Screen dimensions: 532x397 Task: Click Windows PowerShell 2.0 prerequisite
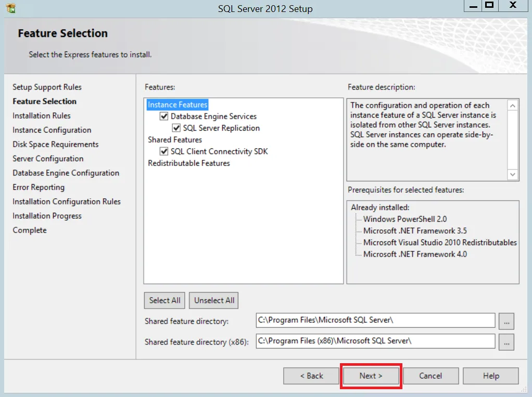pos(405,219)
